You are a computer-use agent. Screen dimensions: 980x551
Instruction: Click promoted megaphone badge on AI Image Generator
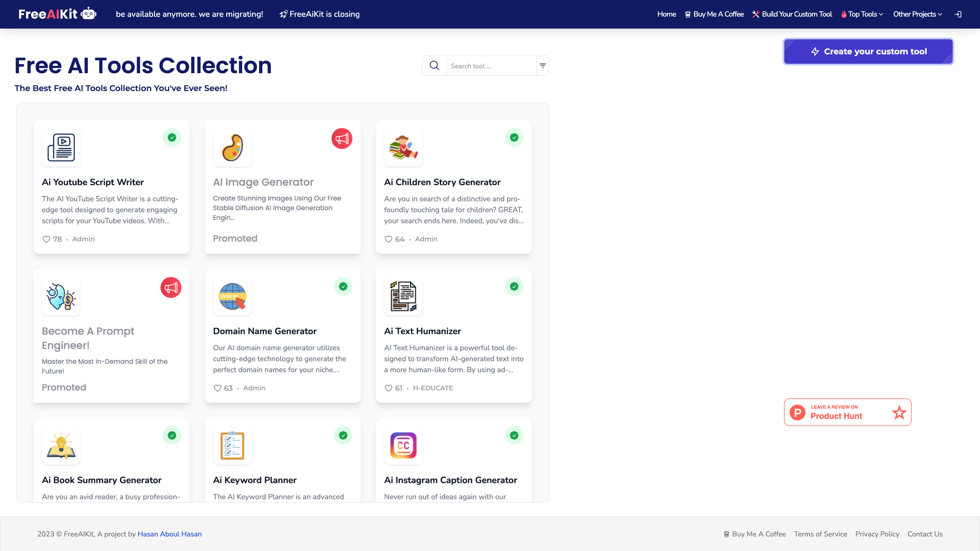(x=342, y=139)
